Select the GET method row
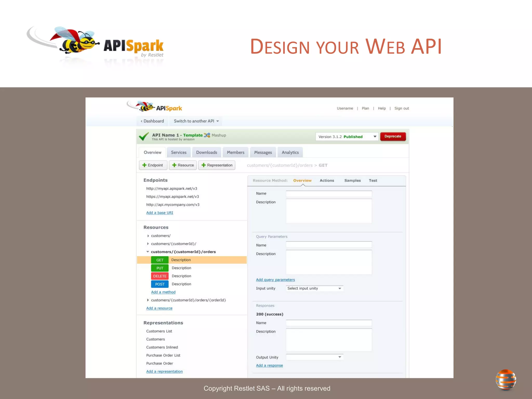 tap(192, 260)
